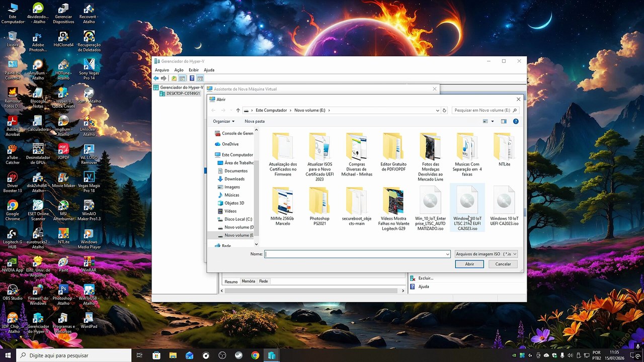The image size is (644, 362).
Task: Open the secureboot_objects-main folder
Action: 357,206
